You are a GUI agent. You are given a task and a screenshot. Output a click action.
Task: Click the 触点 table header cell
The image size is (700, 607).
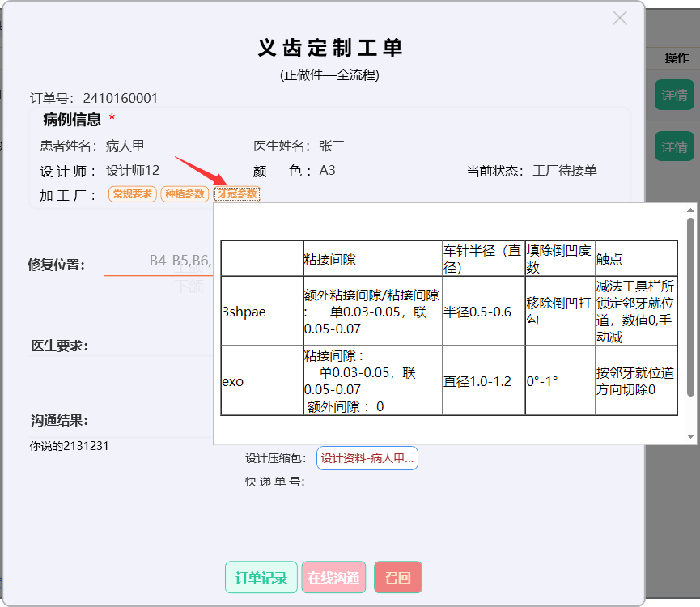pos(635,258)
